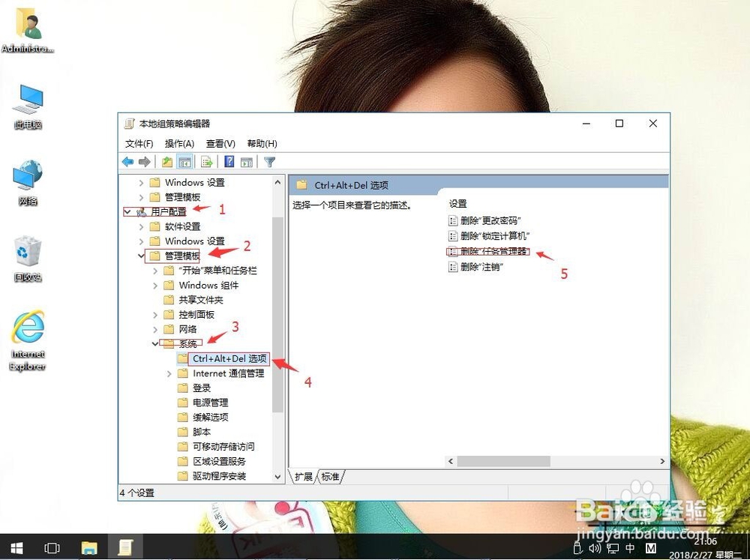Toggle the Show/Hide action pane icon
750x560 pixels.
coord(247,162)
